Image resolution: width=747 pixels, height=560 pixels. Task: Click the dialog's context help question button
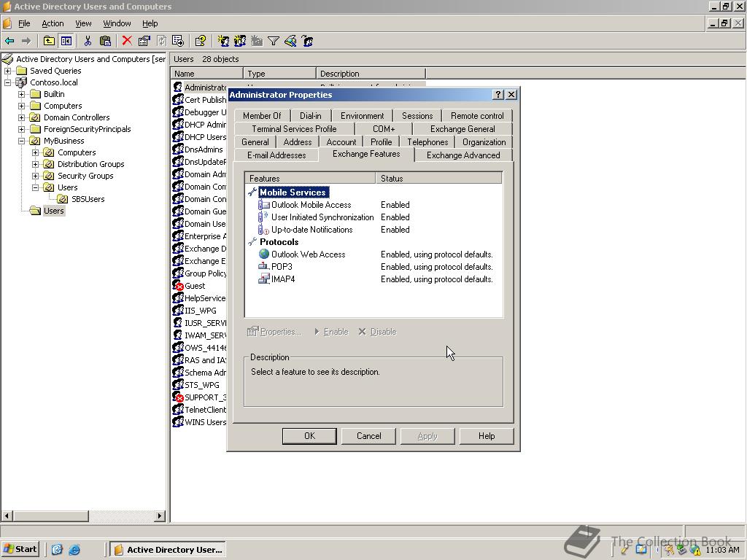498,94
